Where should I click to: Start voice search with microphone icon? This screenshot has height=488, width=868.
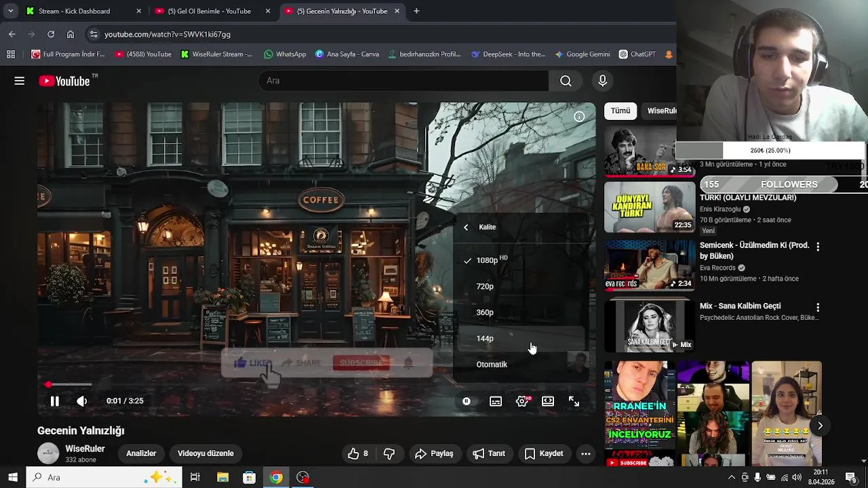[602, 81]
